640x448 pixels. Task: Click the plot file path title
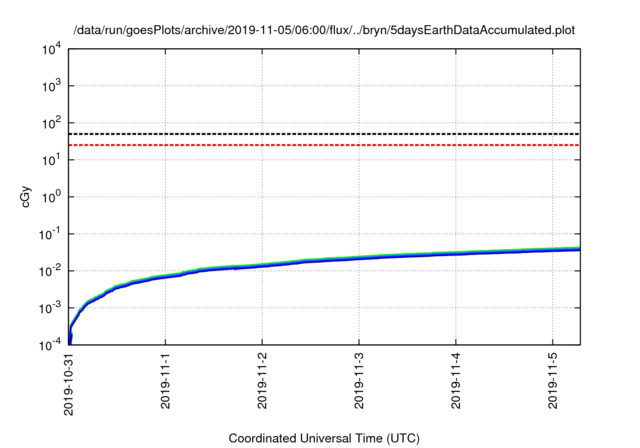324,31
